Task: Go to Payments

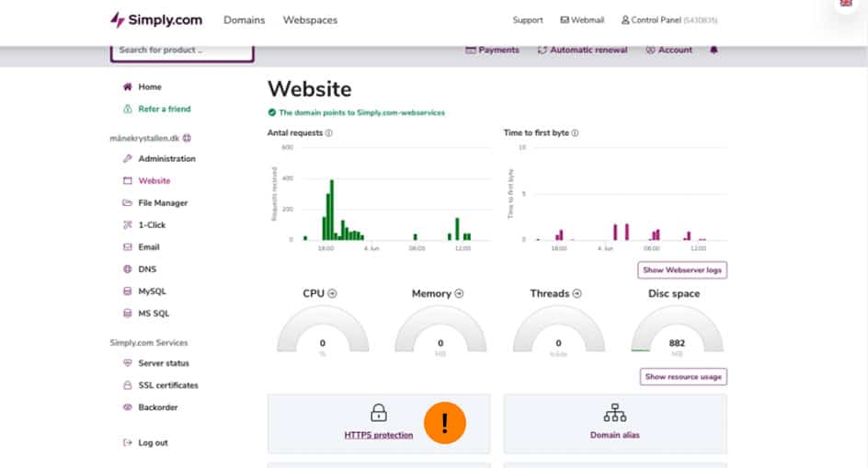Action: point(492,50)
